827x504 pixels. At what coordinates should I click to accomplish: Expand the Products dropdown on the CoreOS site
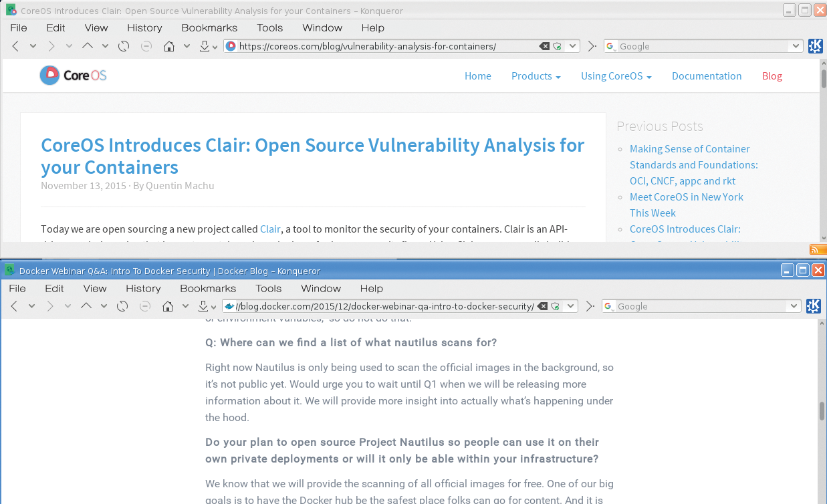(536, 76)
